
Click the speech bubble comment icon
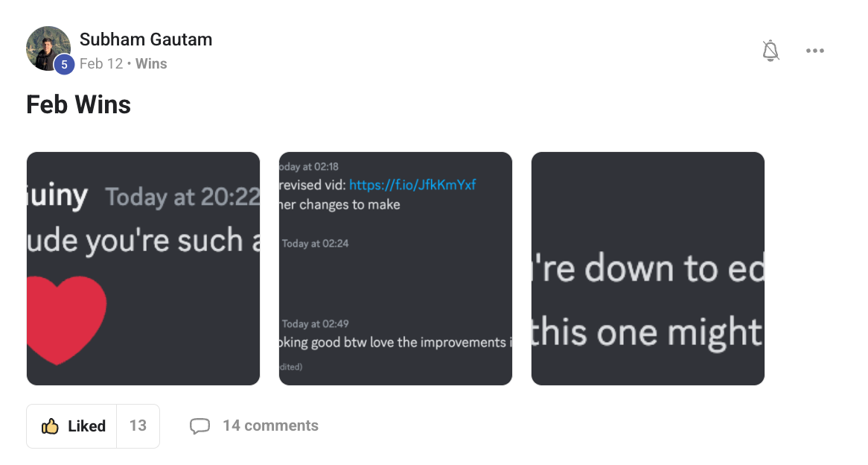click(x=200, y=426)
